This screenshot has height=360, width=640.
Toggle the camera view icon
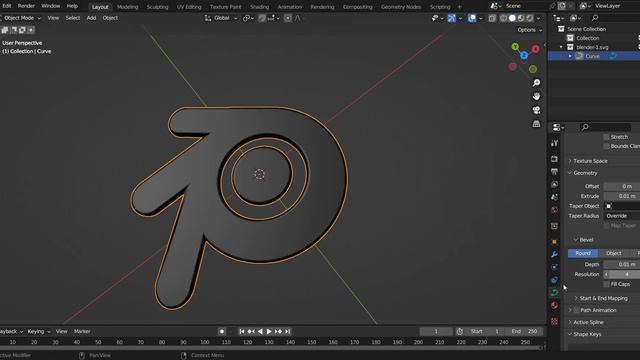click(536, 110)
